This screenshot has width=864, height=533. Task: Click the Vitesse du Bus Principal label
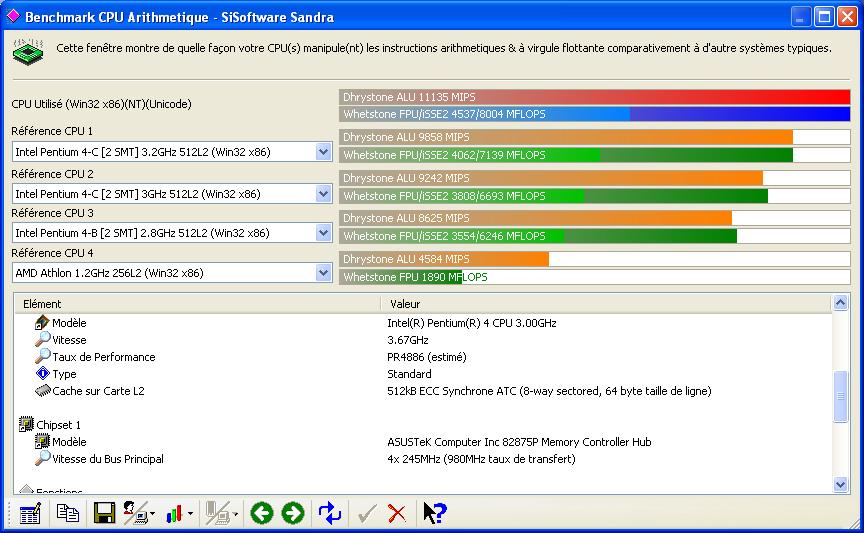(x=108, y=459)
